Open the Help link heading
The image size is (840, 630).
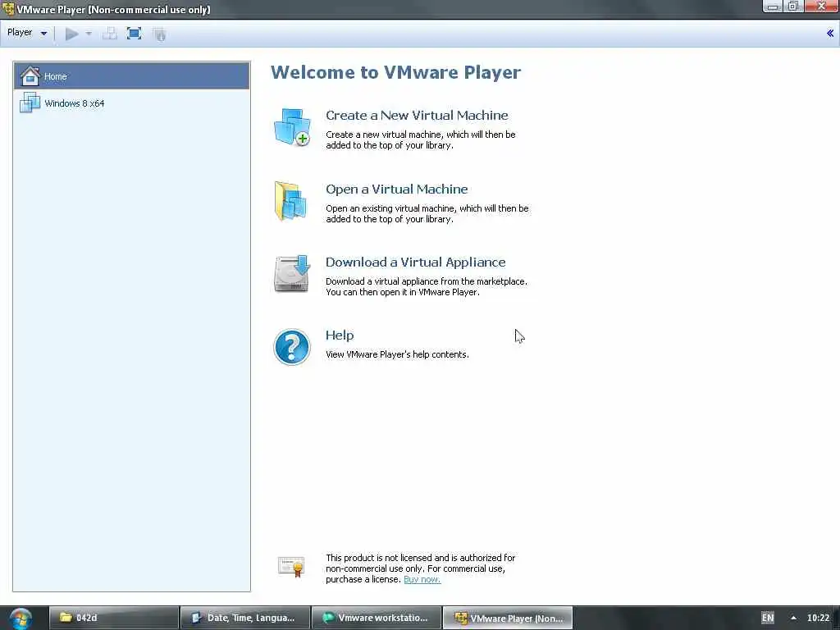[340, 336]
